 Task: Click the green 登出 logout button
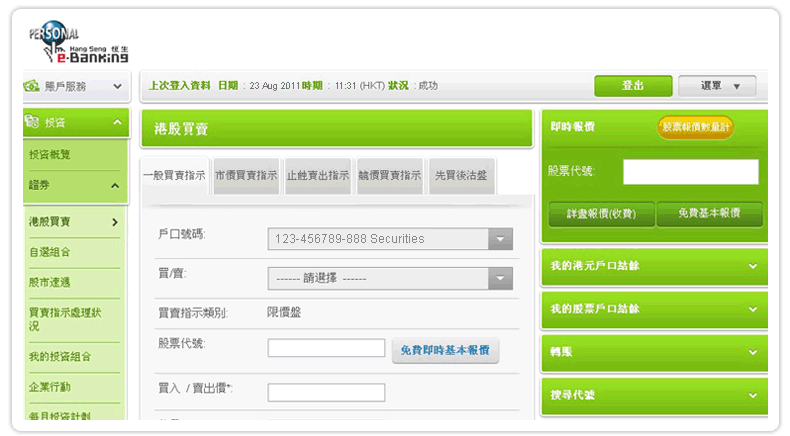(632, 86)
